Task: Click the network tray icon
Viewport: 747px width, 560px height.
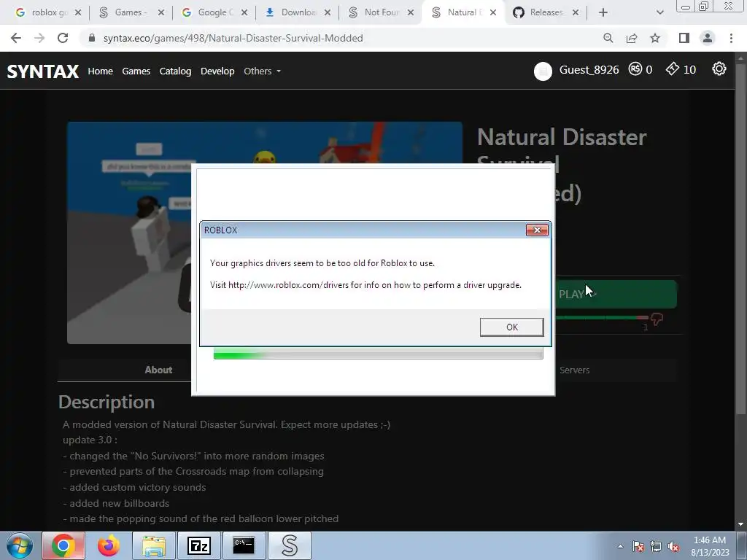Action: click(656, 546)
